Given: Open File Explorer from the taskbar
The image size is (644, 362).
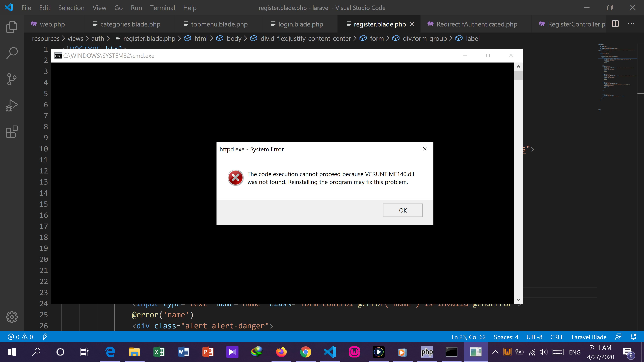Looking at the screenshot, I should click(x=134, y=352).
